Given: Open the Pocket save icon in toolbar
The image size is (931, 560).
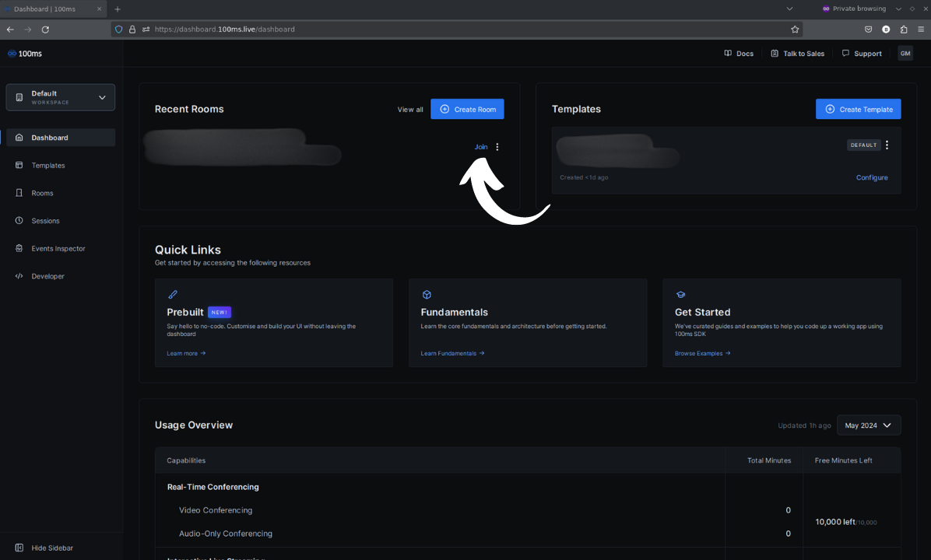Looking at the screenshot, I should click(868, 29).
